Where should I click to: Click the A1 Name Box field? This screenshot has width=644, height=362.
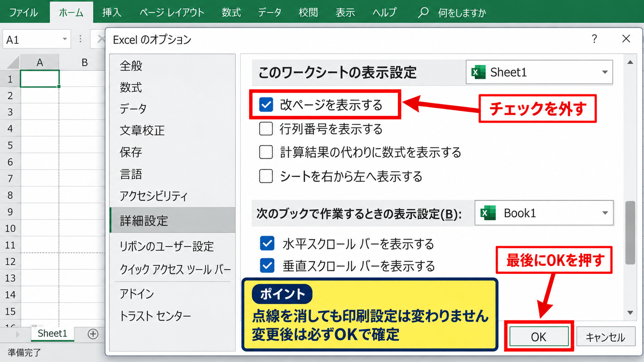coord(37,39)
